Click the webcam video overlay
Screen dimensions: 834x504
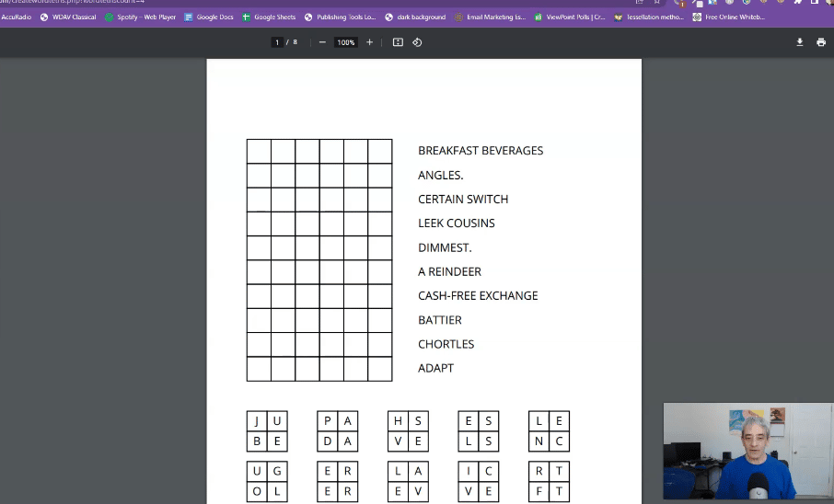tap(747, 452)
